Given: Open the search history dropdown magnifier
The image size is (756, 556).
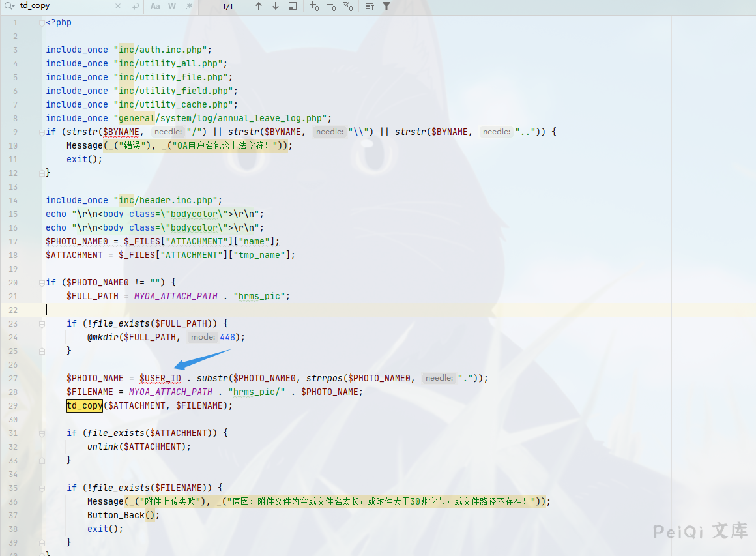Looking at the screenshot, I should pyautogui.click(x=8, y=6).
